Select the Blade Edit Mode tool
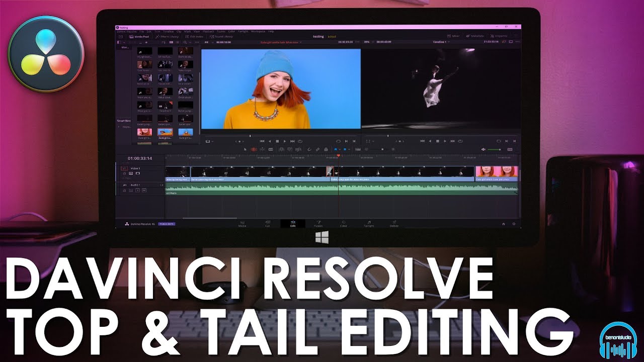 click(x=271, y=149)
